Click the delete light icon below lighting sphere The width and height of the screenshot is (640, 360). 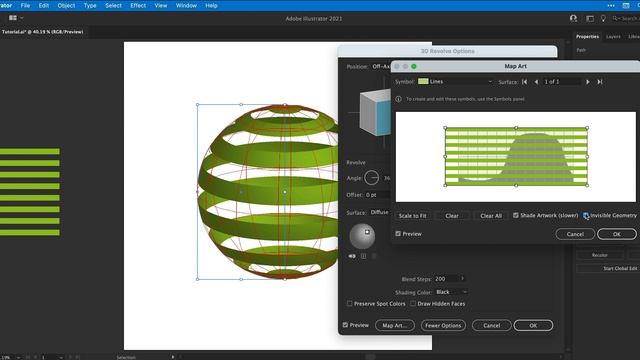[x=374, y=256]
